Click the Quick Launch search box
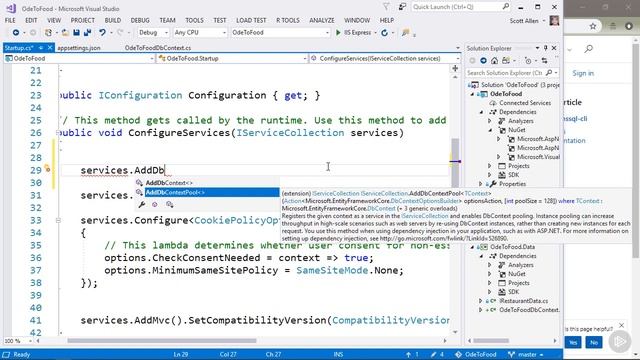 [x=461, y=7]
